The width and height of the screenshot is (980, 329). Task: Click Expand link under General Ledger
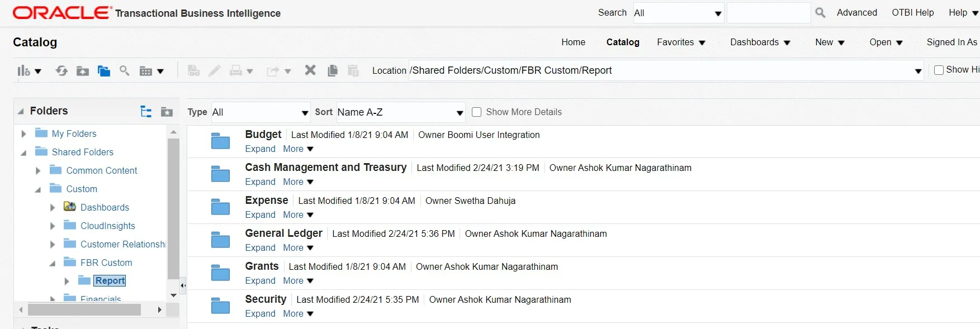[x=260, y=248]
